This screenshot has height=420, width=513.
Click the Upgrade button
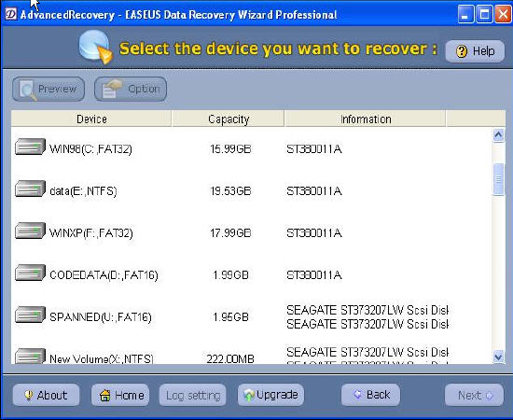click(x=270, y=395)
